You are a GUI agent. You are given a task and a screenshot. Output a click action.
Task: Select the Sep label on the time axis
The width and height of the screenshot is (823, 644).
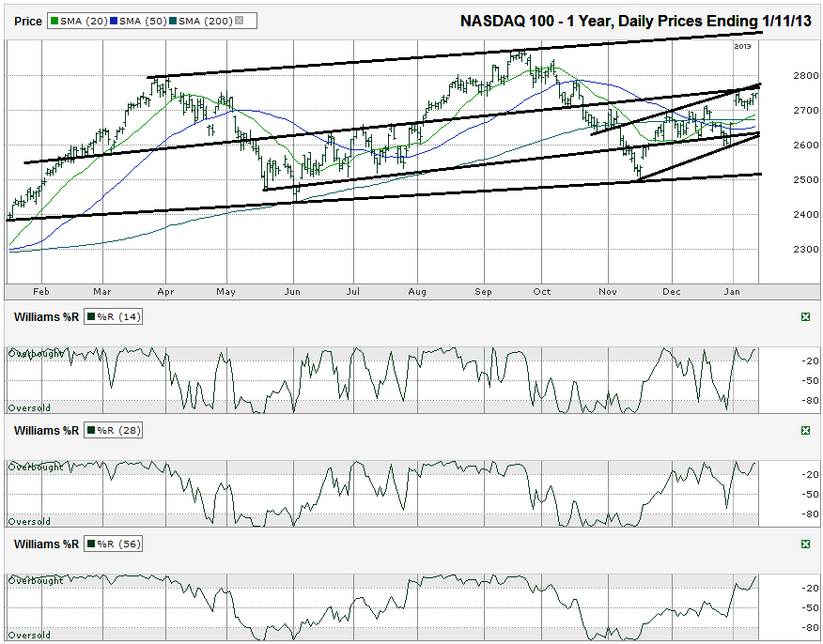(484, 292)
